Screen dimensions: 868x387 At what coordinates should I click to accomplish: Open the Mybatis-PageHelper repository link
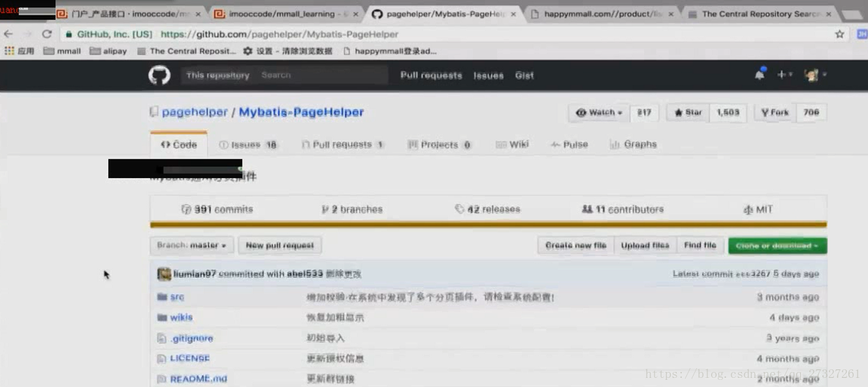pyautogui.click(x=301, y=112)
